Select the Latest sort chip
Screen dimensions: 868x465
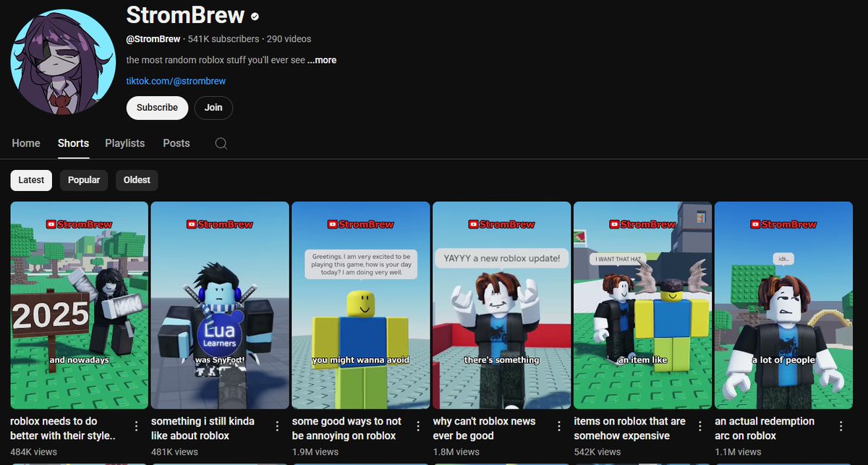31,180
